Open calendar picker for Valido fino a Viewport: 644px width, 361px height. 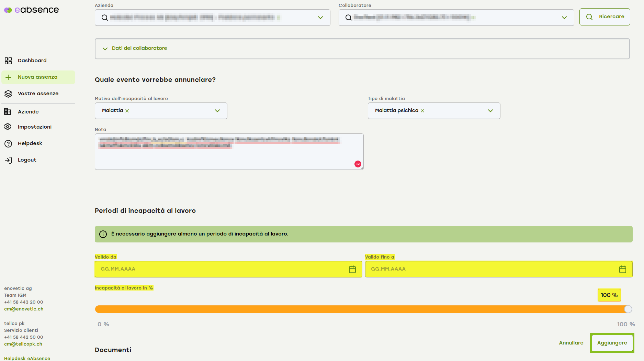click(622, 269)
